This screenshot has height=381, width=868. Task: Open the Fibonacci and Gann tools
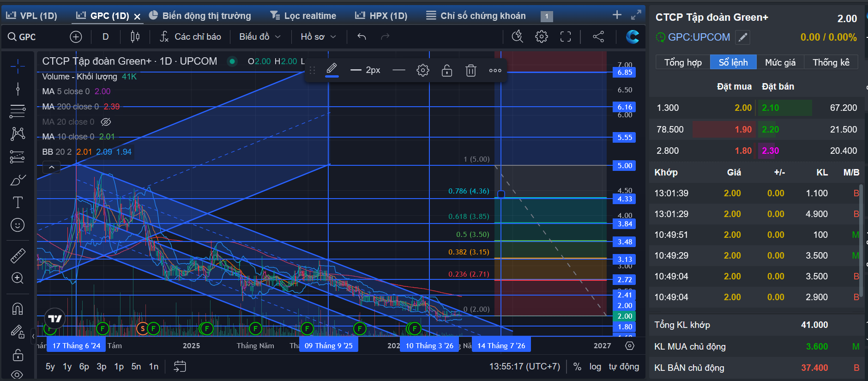coord(18,111)
